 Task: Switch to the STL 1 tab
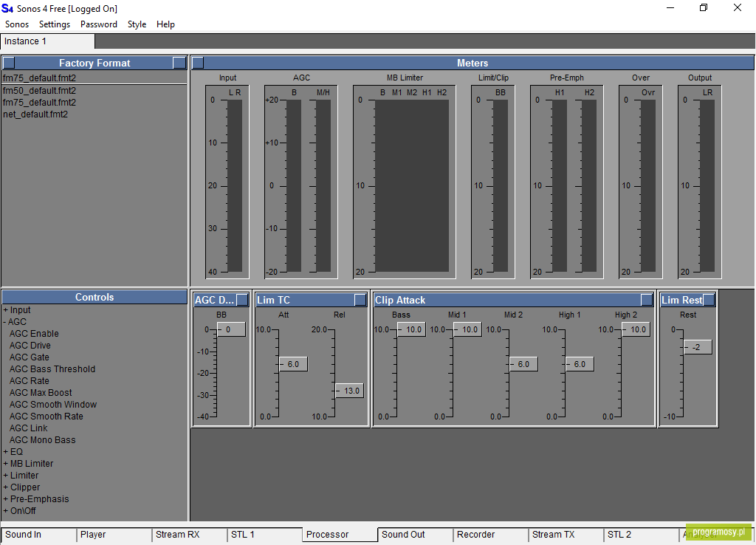[x=265, y=535]
